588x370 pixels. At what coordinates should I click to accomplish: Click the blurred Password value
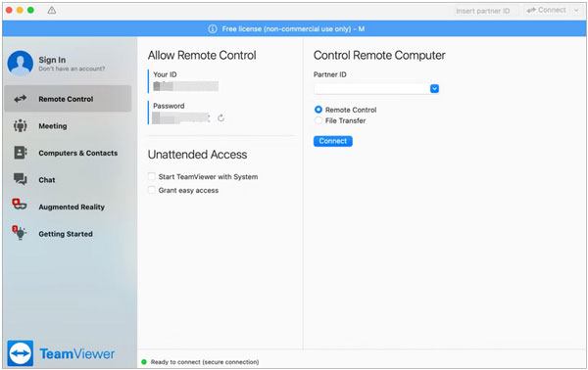click(x=181, y=118)
